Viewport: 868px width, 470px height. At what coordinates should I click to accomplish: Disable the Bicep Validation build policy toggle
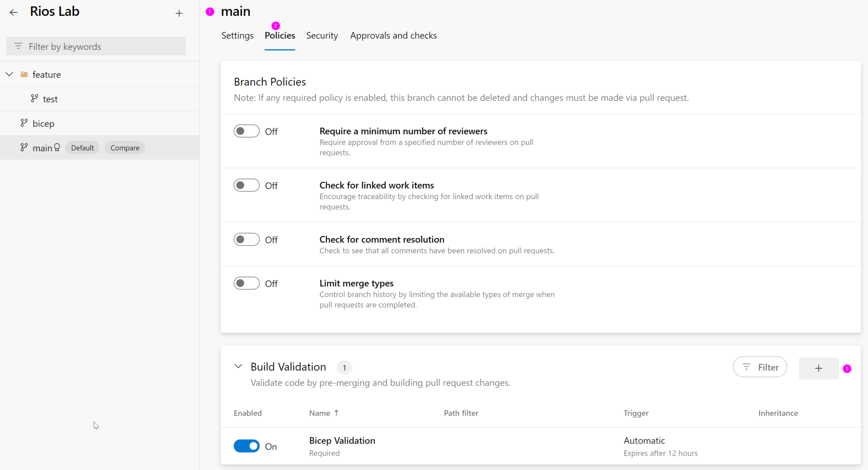(x=246, y=446)
